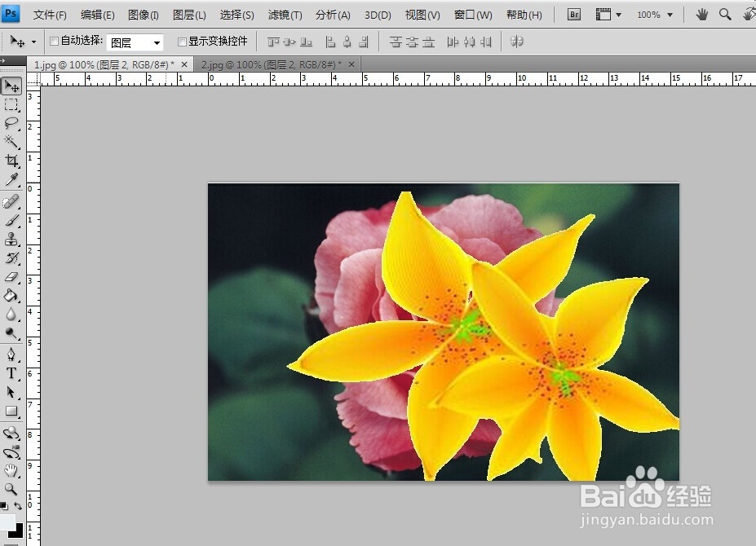Select the Dodge tool
756x546 pixels.
coord(11,333)
